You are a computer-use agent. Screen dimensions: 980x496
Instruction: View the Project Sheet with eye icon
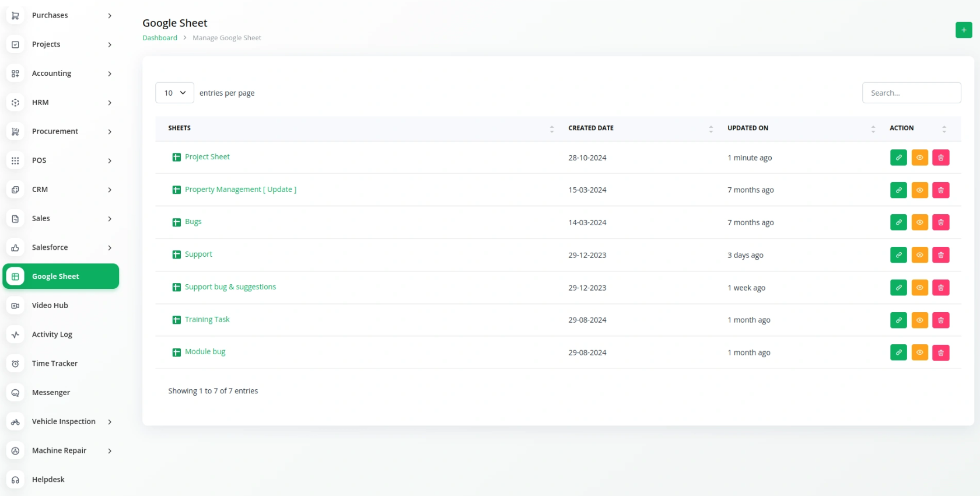(919, 158)
